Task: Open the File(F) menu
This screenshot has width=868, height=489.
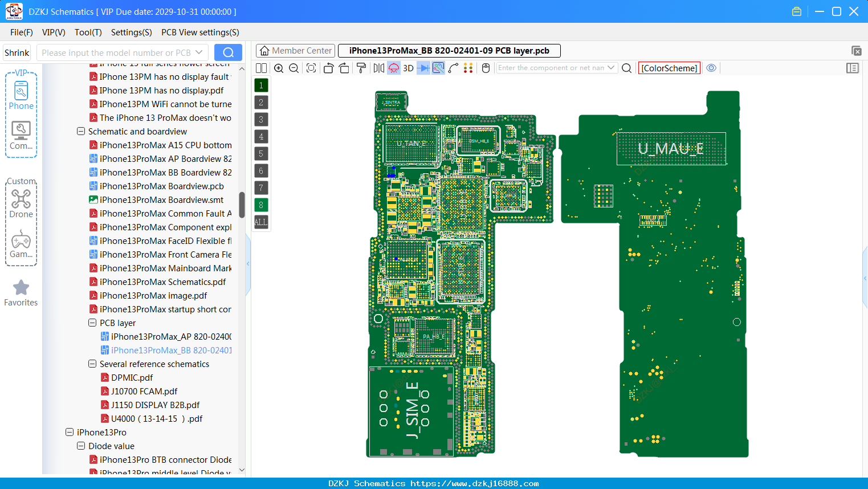Action: point(22,32)
